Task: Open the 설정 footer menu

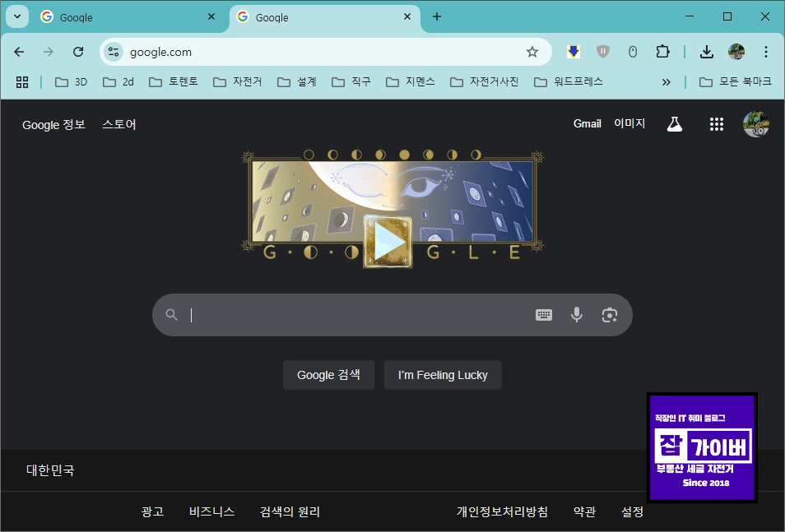Action: click(x=632, y=511)
